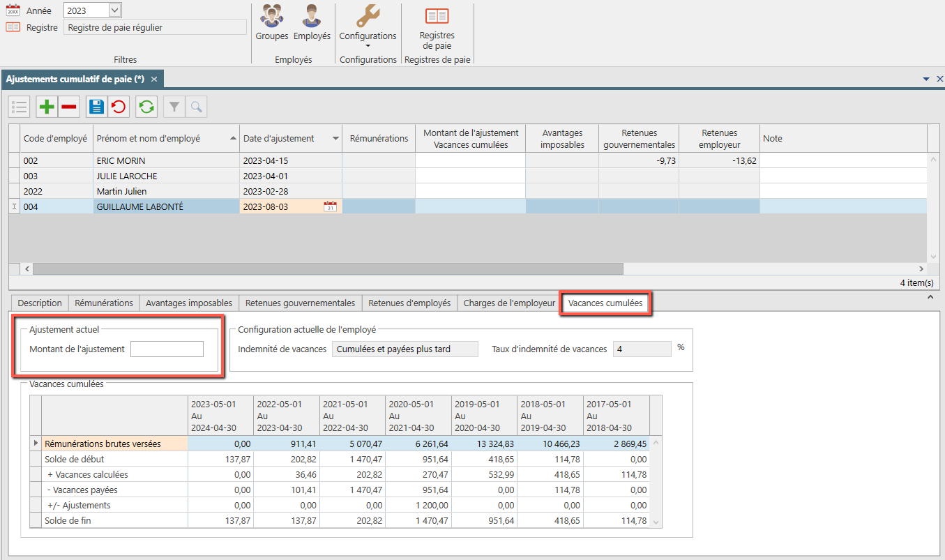Open the Avantages imposables tab
The width and height of the screenshot is (945, 560).
189,303
